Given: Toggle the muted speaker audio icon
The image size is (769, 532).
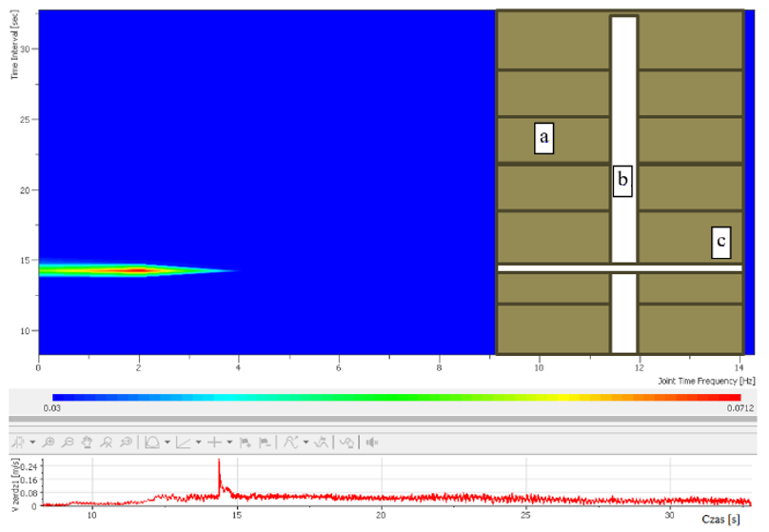Looking at the screenshot, I should click(x=372, y=443).
